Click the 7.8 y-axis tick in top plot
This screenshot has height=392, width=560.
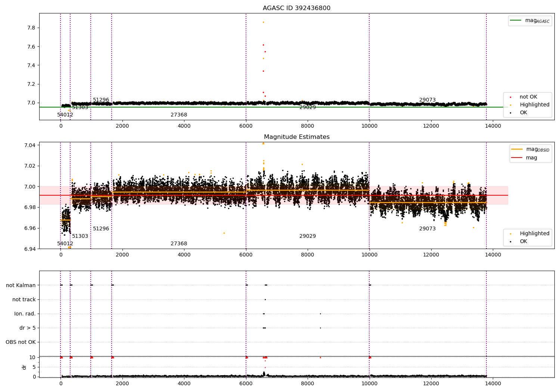(31, 28)
